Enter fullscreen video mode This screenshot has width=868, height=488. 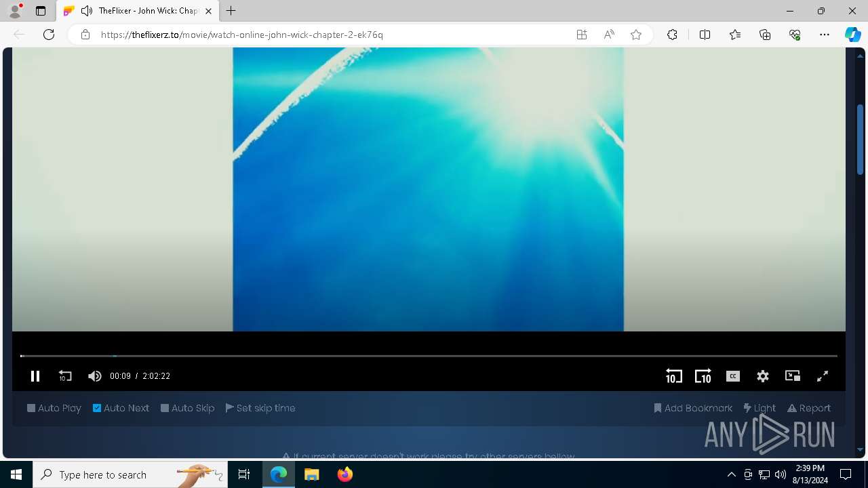point(823,376)
